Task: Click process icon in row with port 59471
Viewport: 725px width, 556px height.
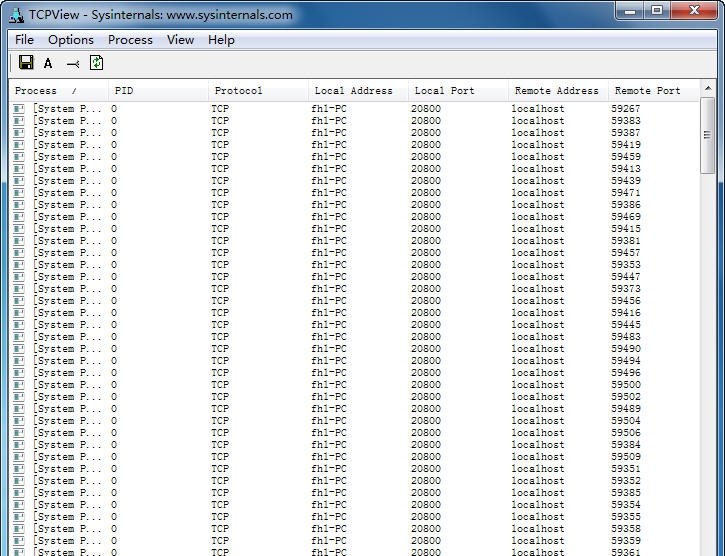Action: tap(18, 193)
